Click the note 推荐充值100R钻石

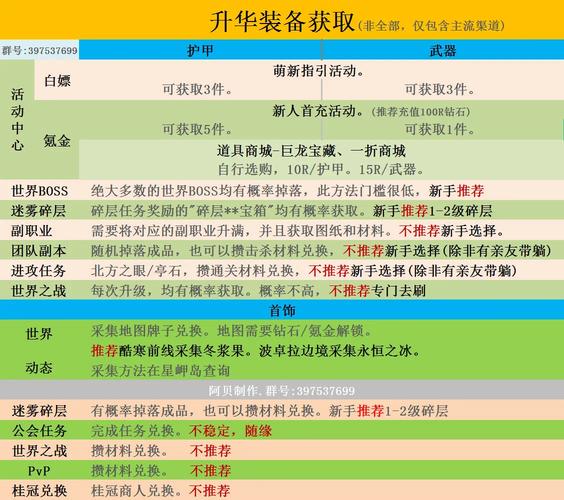click(x=421, y=112)
